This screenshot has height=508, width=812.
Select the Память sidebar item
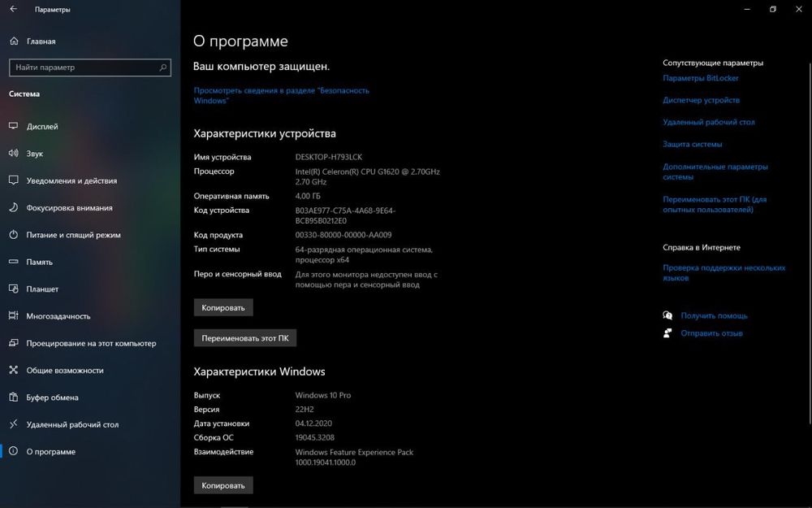click(x=90, y=262)
